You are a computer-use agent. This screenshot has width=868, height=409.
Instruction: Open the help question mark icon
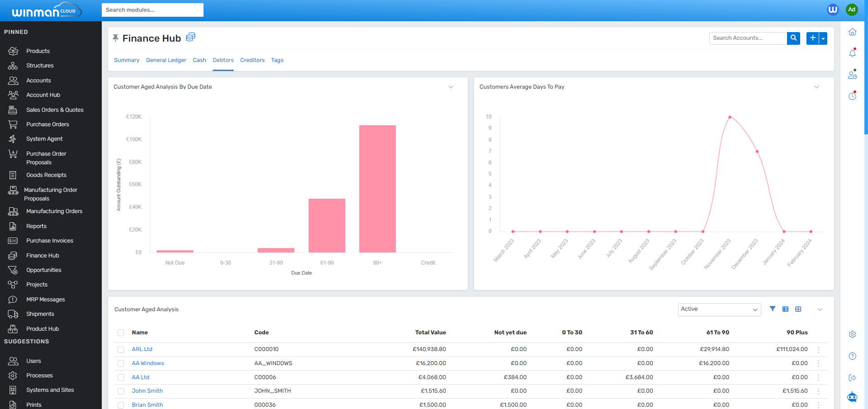pyautogui.click(x=852, y=356)
